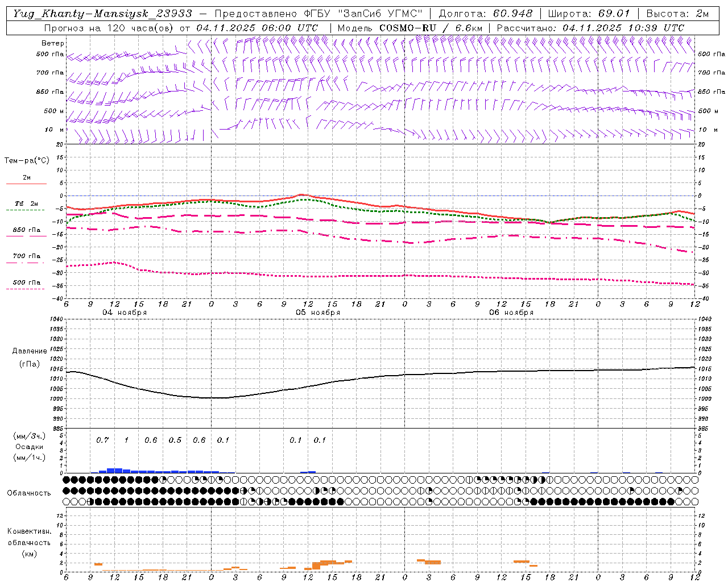Viewport: 728px width, 582px height.
Task: Click the 04 ноября date label
Action: [125, 313]
